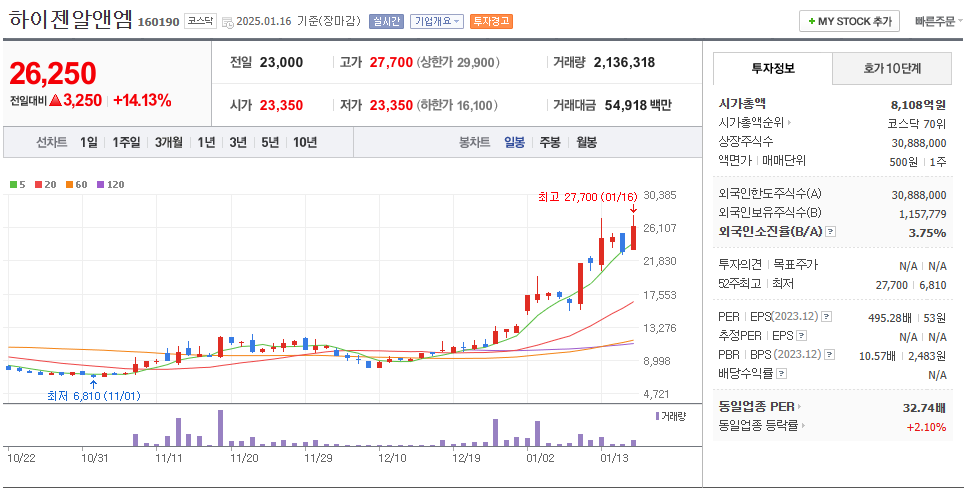Switch to 주봉 weekly candle chart
The width and height of the screenshot is (972, 488).
549,142
